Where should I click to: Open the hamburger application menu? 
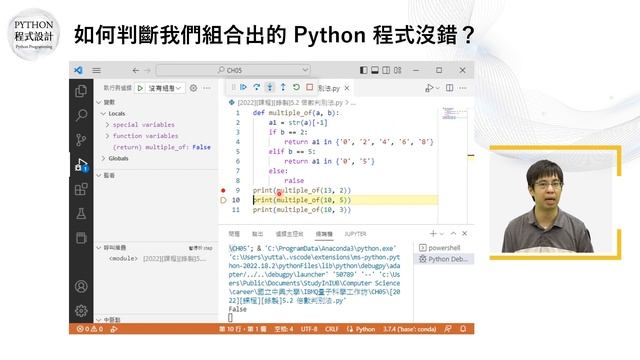[x=96, y=70]
